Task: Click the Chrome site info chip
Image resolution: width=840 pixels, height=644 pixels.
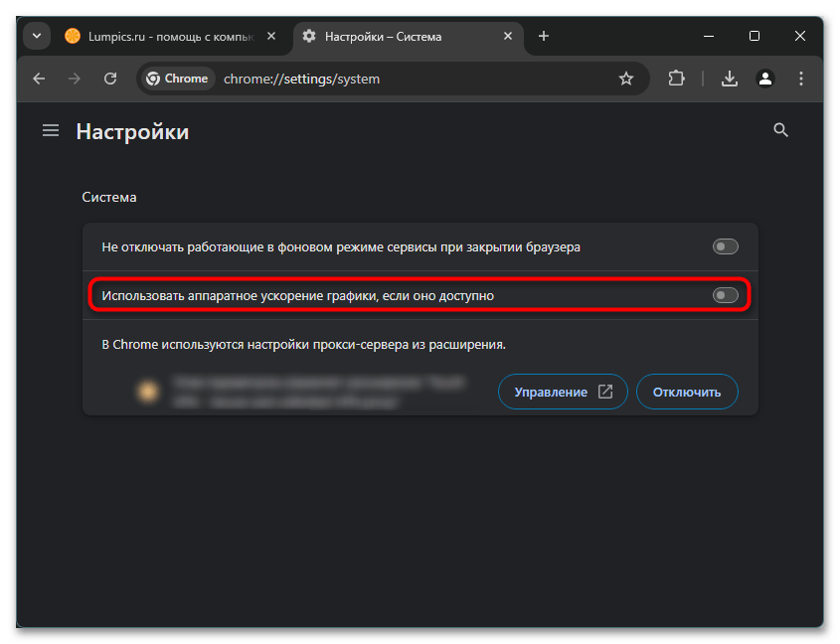Action: point(178,79)
